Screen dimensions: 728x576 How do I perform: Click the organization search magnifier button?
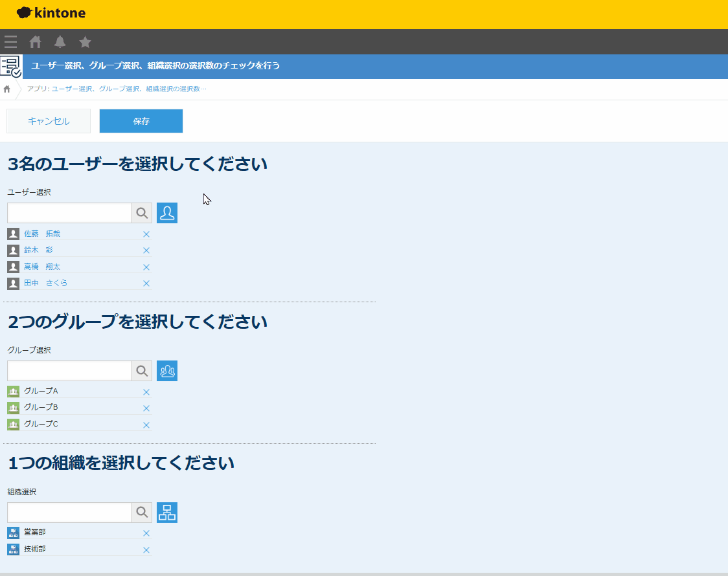pyautogui.click(x=142, y=513)
